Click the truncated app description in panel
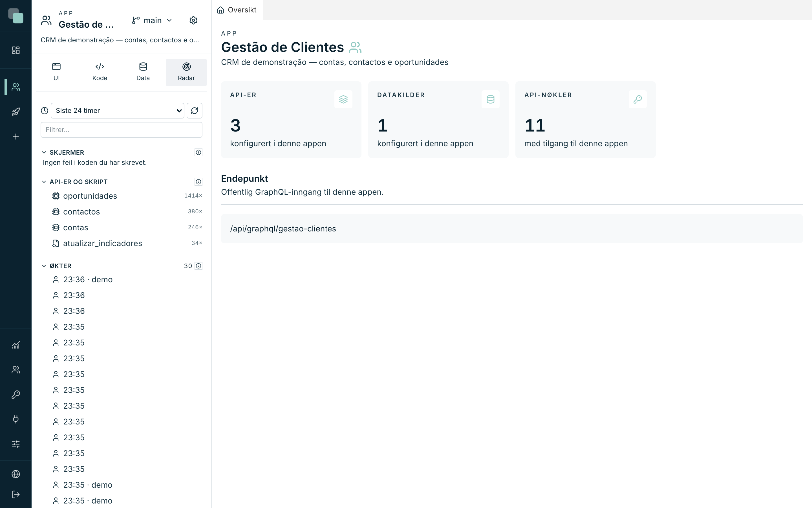Screen dimensions: 812x508 (120, 40)
